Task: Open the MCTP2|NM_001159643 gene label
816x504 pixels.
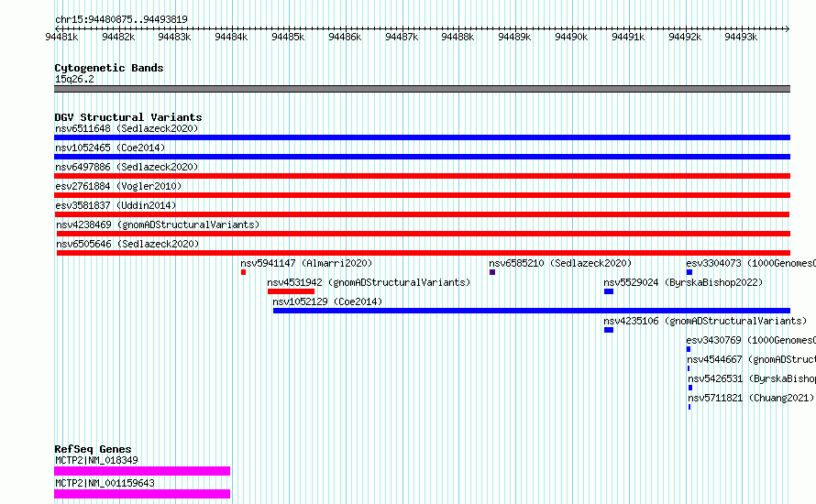Action: 105,483
